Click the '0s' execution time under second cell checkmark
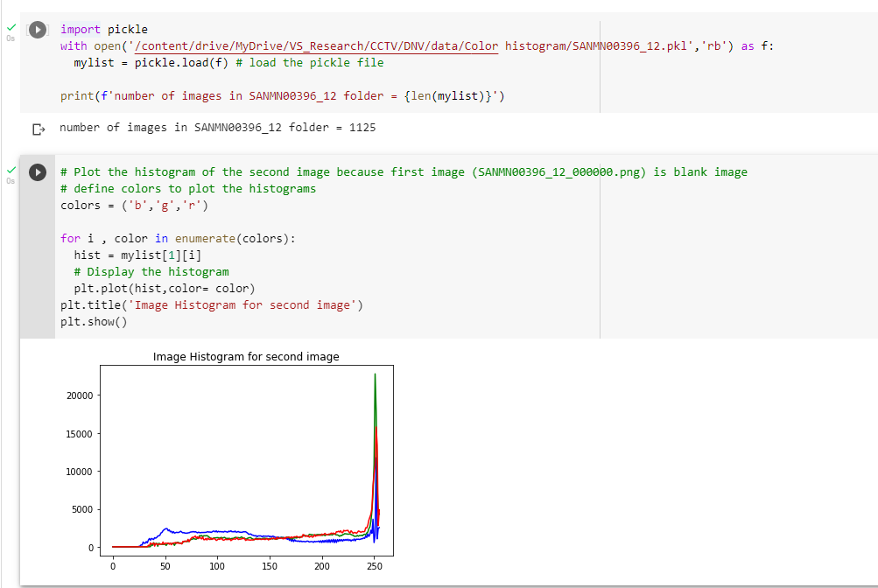Viewport: 878px width, 588px height. pos(11,181)
